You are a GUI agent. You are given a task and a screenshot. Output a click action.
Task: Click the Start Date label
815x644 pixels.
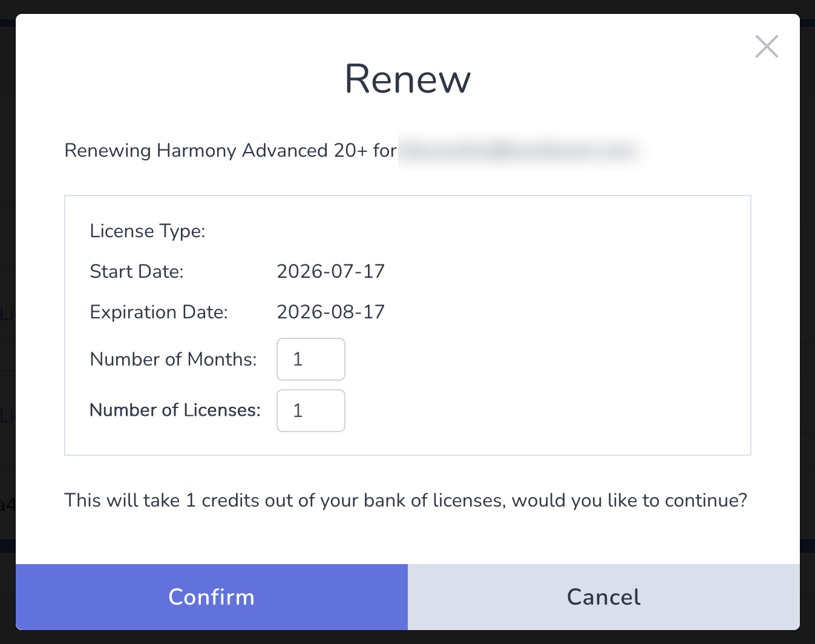(x=137, y=271)
